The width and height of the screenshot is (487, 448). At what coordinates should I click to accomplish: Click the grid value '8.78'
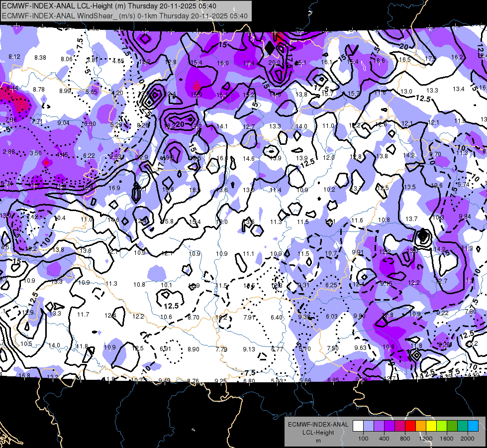tap(39, 90)
